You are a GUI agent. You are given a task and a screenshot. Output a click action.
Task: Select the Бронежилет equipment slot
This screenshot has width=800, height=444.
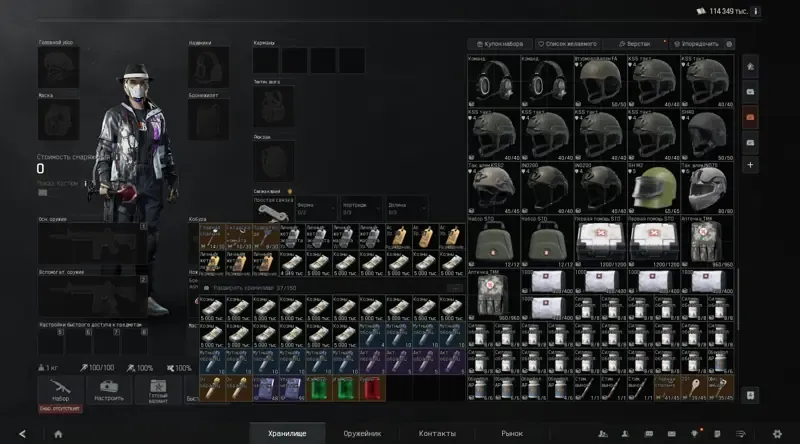(209, 120)
